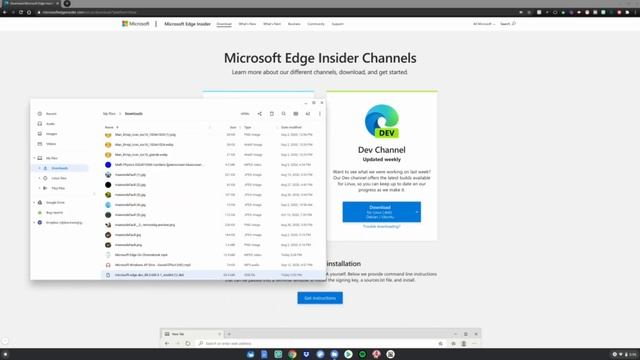The height and width of the screenshot is (360, 640).
Task: Open the Dropbox location in Files sidebar
Action: click(64, 223)
